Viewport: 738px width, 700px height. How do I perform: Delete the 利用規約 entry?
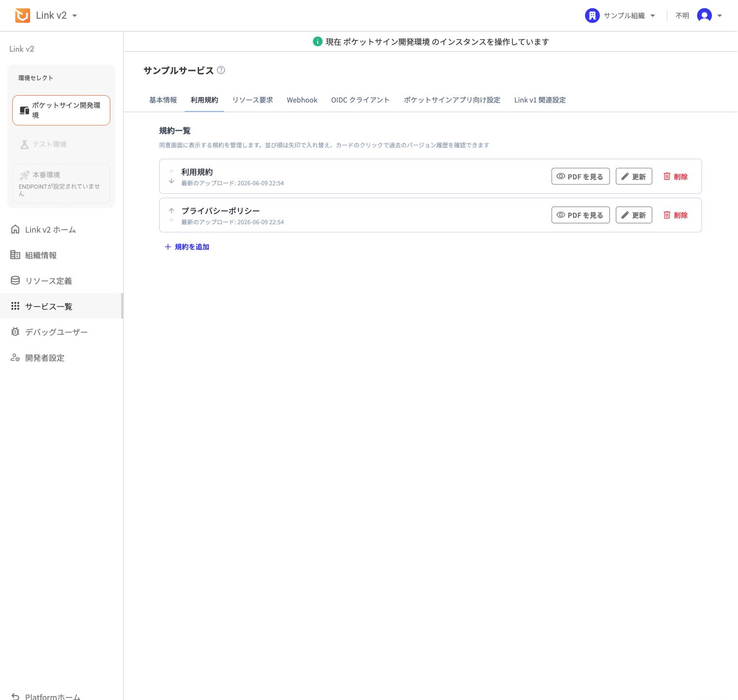[675, 176]
